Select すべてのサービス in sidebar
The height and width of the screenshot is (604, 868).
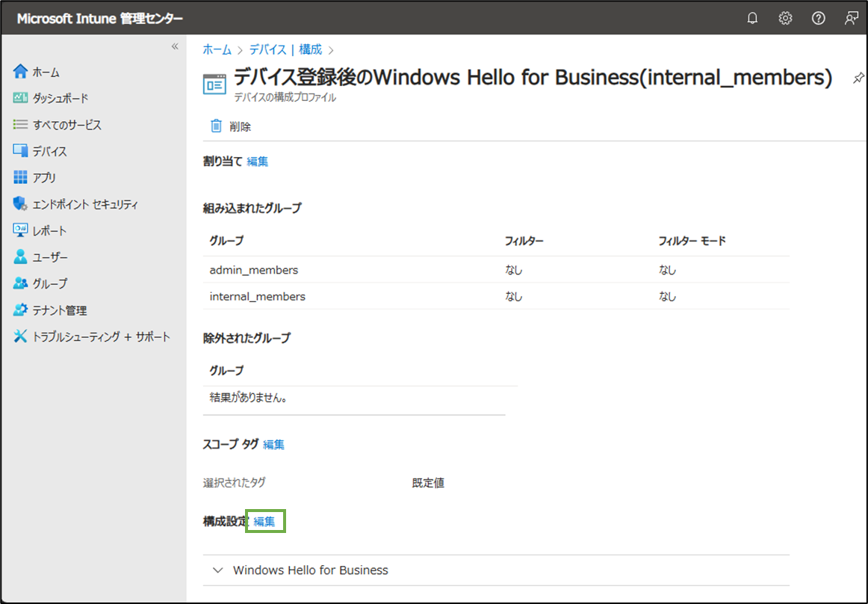[67, 126]
